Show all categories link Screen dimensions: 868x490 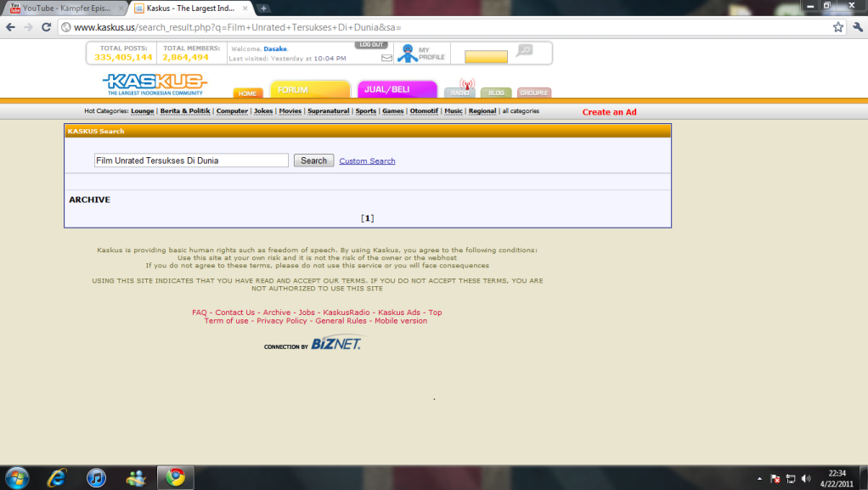point(521,110)
